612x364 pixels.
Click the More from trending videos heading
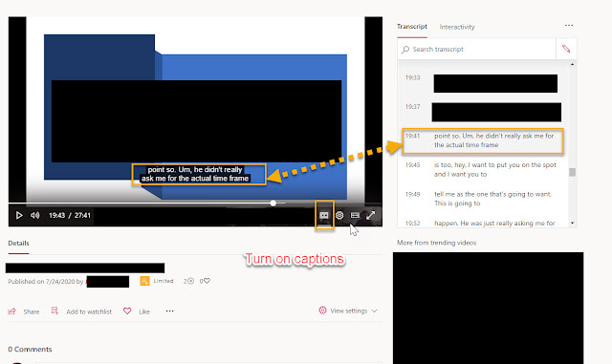coord(436,243)
